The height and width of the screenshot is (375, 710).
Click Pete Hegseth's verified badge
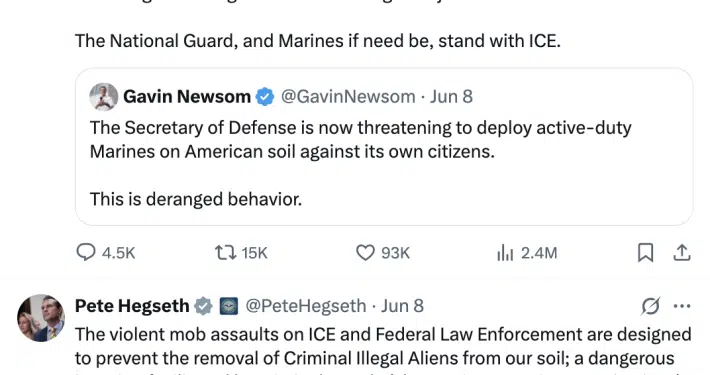click(203, 306)
